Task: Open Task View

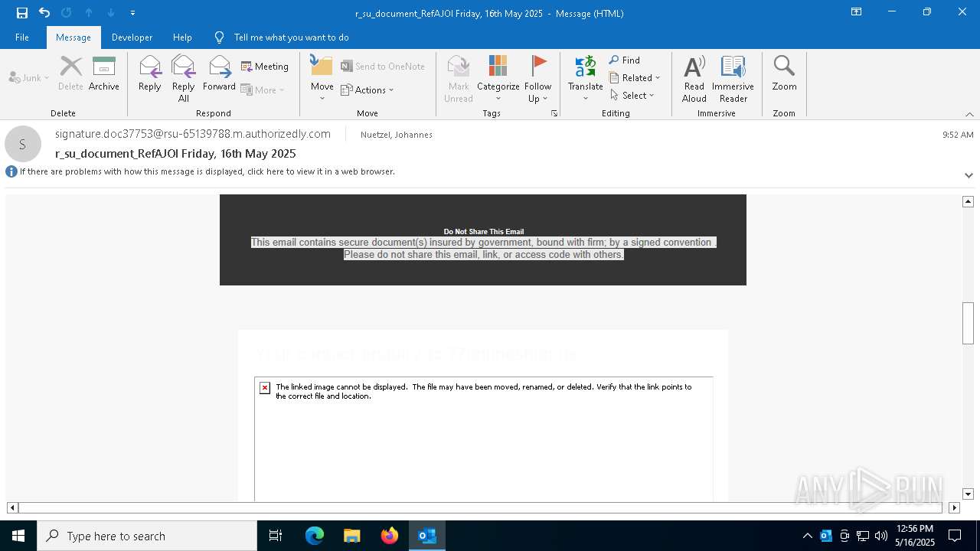Action: click(276, 536)
